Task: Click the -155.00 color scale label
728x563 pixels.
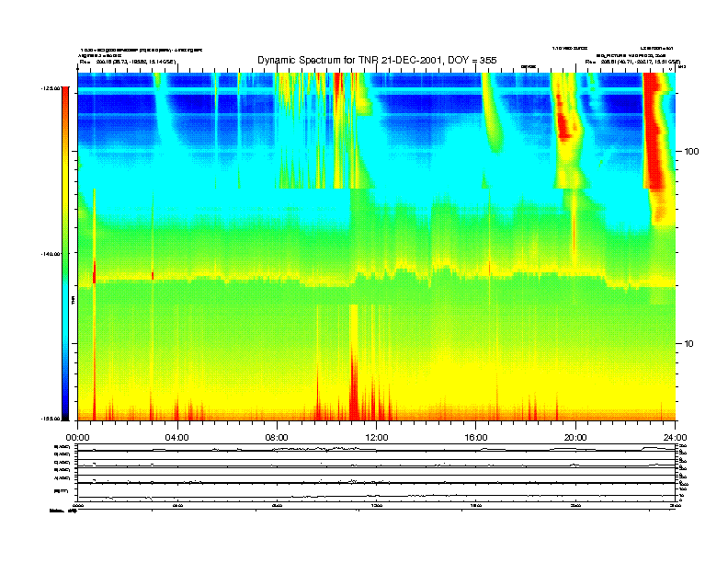Action: (x=51, y=419)
